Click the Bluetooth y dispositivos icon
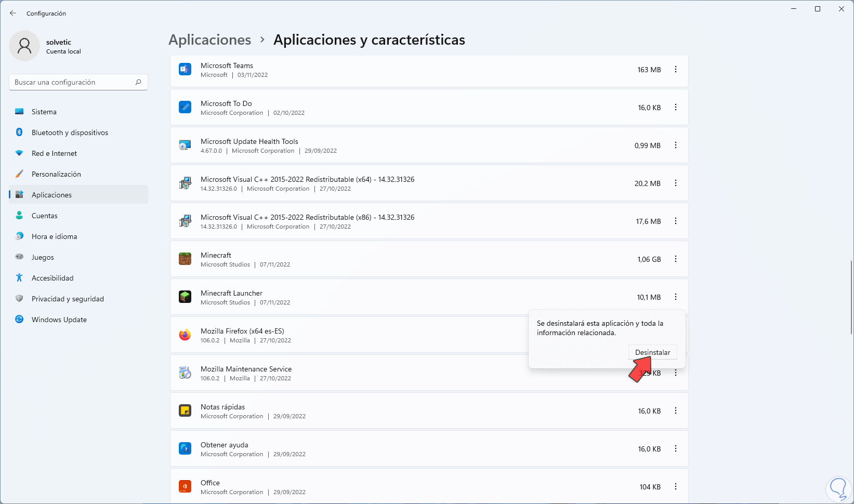The width and height of the screenshot is (854, 504). pyautogui.click(x=19, y=132)
